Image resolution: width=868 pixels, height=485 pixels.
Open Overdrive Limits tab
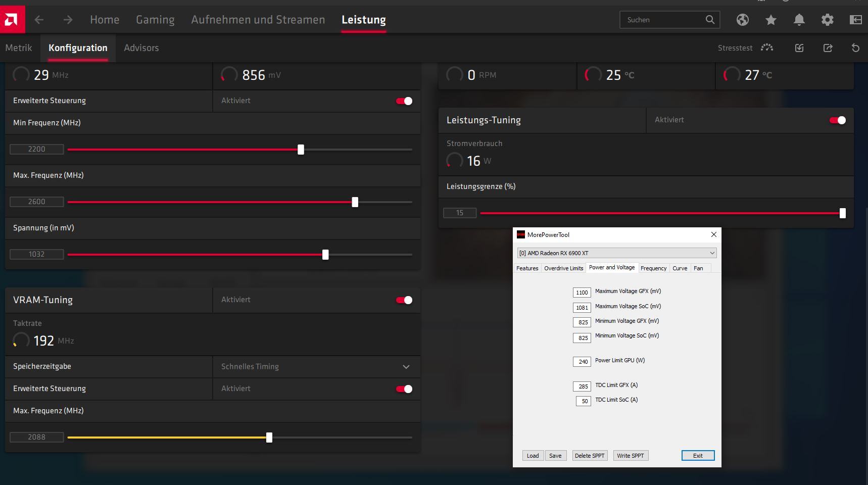[563, 268]
